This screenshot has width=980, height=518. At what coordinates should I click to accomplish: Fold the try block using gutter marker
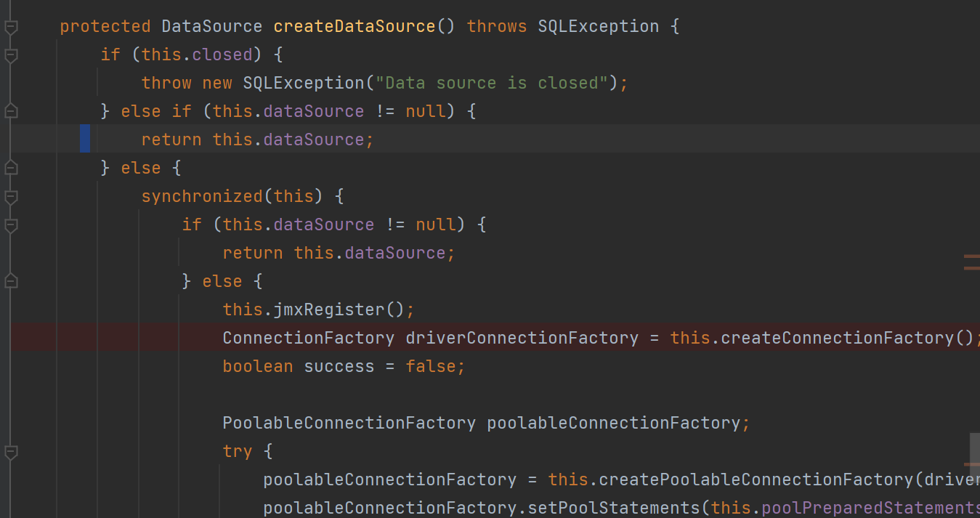[x=11, y=452]
